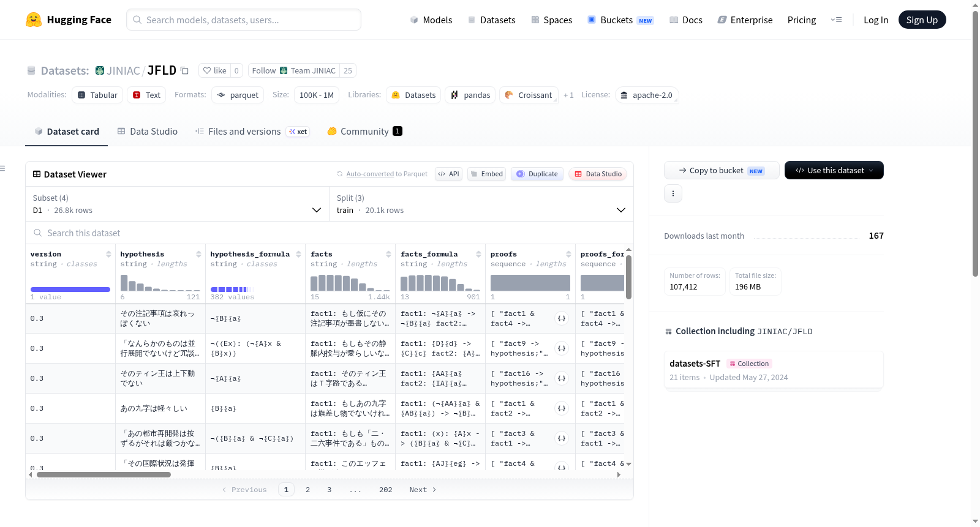Click the dataset table horizontal scrollbar

pyautogui.click(x=104, y=474)
